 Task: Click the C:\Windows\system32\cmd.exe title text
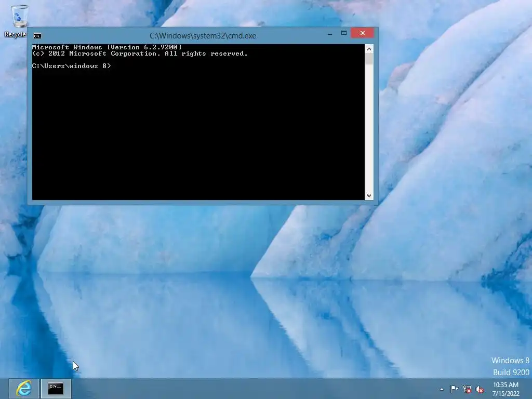point(203,36)
